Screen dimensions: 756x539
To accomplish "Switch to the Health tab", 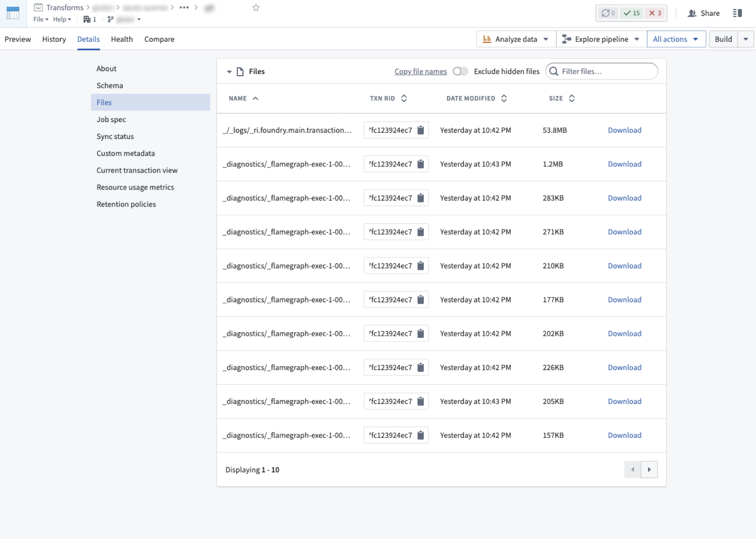I will click(122, 39).
